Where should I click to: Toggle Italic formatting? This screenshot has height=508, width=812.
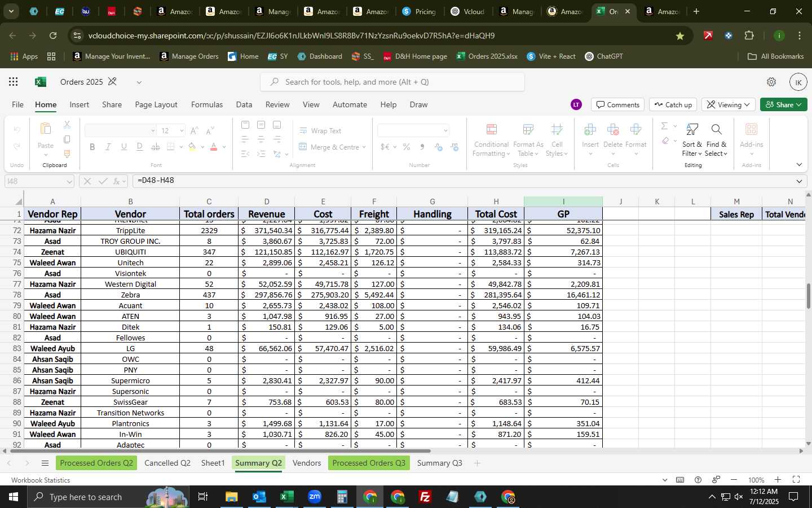click(108, 147)
